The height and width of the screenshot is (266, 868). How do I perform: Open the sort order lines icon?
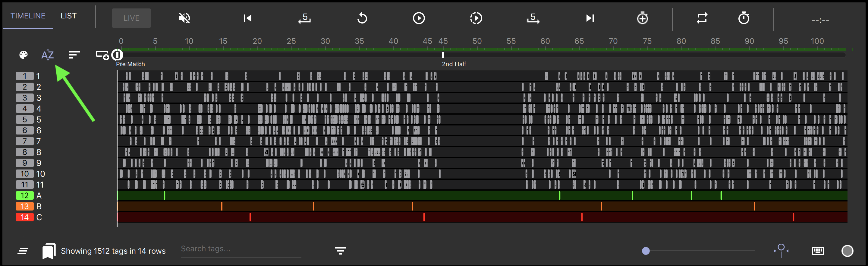click(x=74, y=55)
